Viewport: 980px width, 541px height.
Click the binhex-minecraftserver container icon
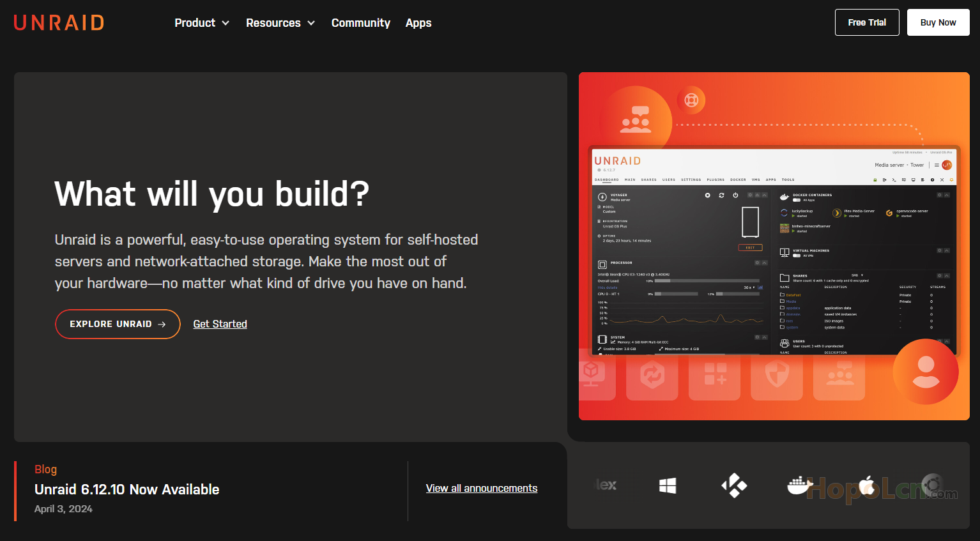click(785, 228)
